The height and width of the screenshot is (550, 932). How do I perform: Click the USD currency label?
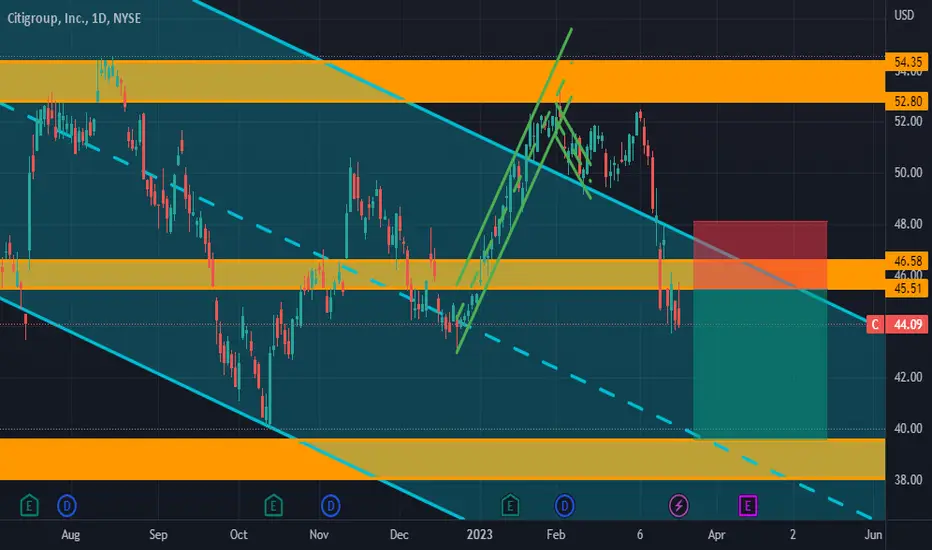904,15
